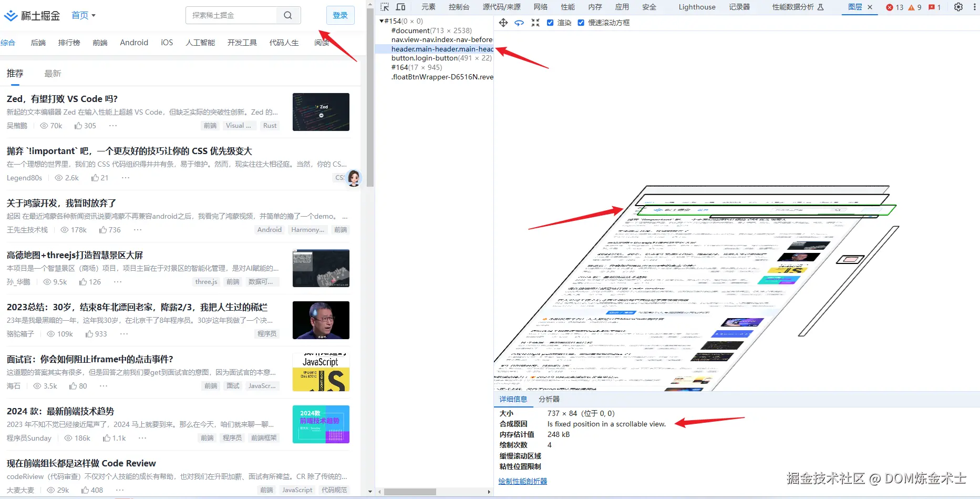The height and width of the screenshot is (499, 980).
Task: Open the Lighthouse tab
Action: pos(697,7)
